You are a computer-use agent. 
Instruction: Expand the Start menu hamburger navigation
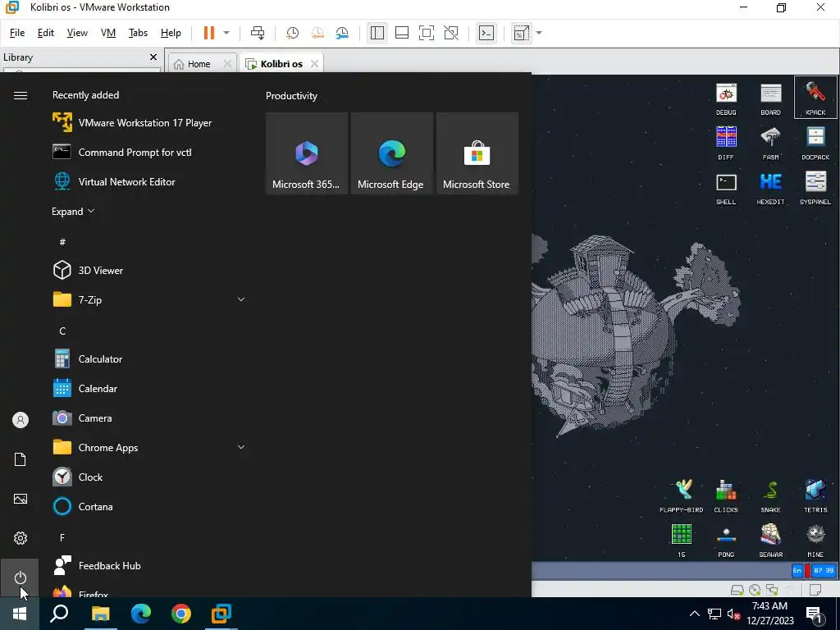coord(21,95)
